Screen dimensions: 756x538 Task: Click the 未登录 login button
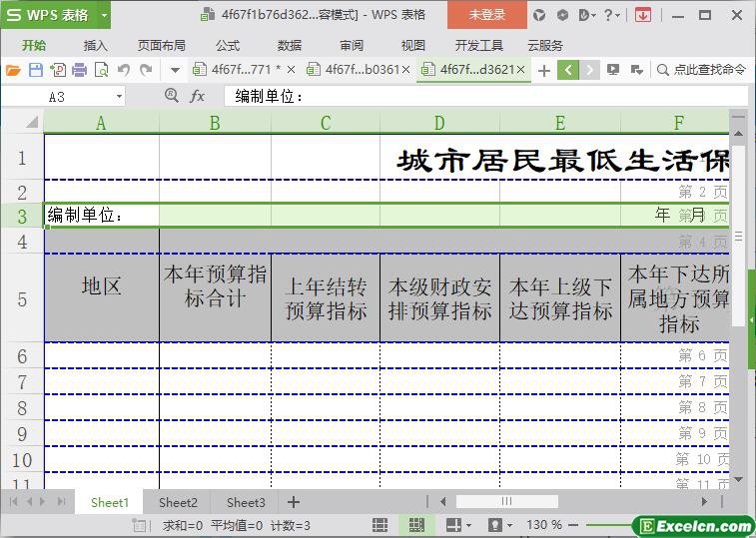[x=487, y=15]
